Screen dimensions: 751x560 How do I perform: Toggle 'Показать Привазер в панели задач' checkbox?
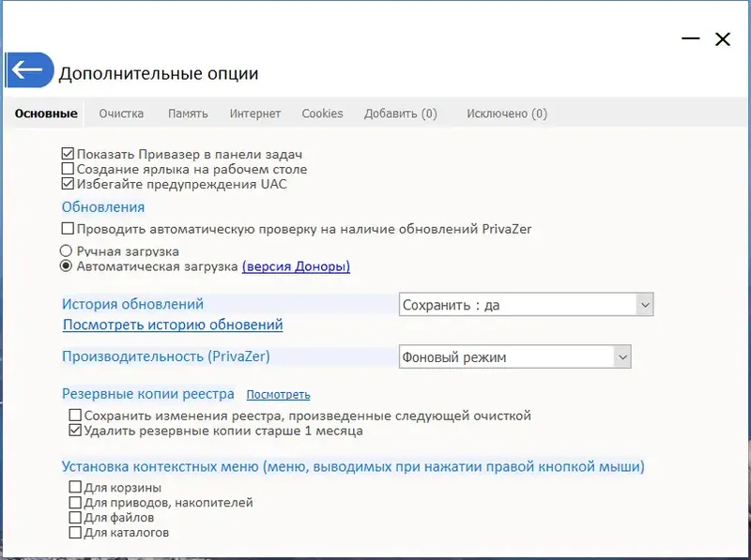coord(68,154)
